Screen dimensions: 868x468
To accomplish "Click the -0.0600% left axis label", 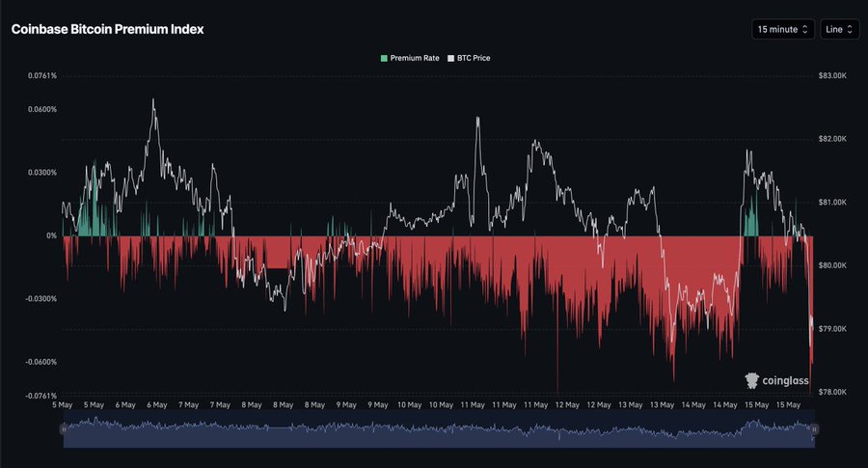I will (41, 362).
